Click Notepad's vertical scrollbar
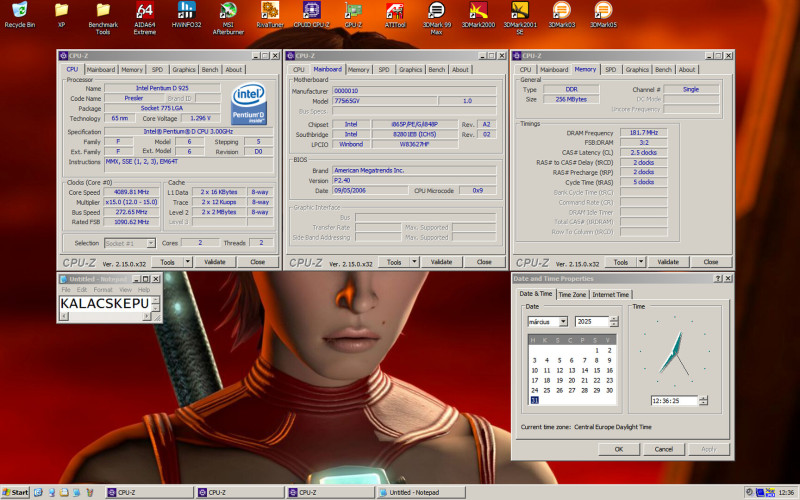Screen dimensions: 800x500 click(156, 304)
